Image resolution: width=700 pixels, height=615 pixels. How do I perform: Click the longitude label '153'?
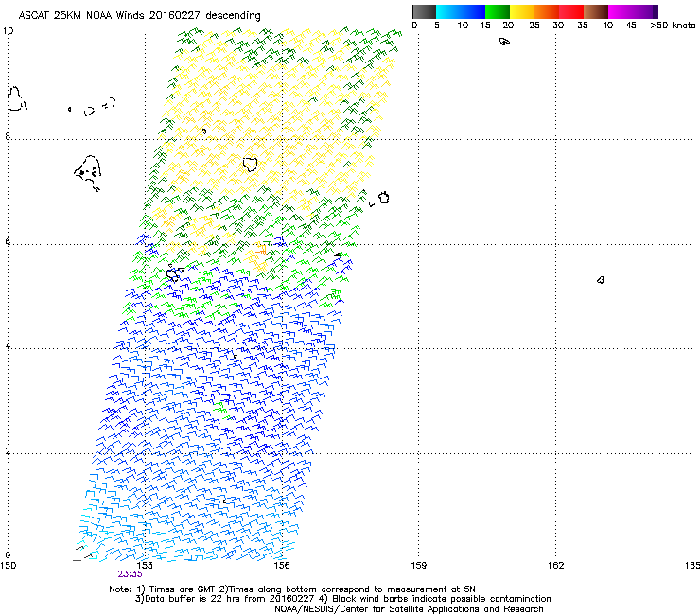point(145,566)
